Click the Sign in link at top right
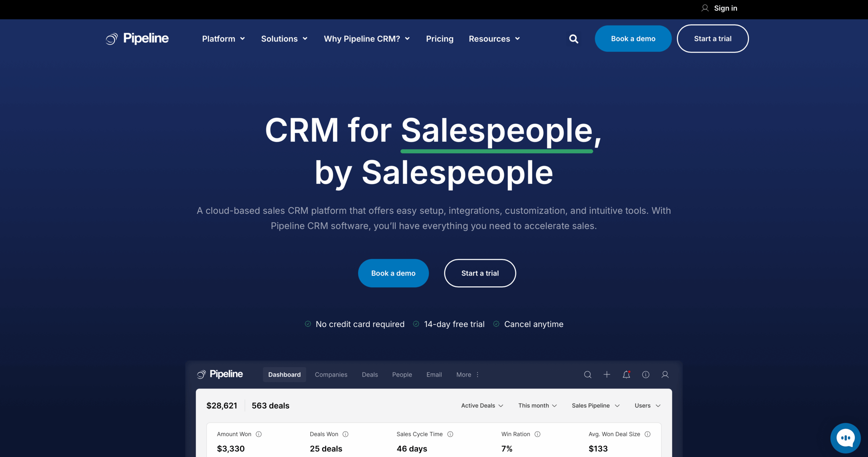The width and height of the screenshot is (868, 457). 725,8
